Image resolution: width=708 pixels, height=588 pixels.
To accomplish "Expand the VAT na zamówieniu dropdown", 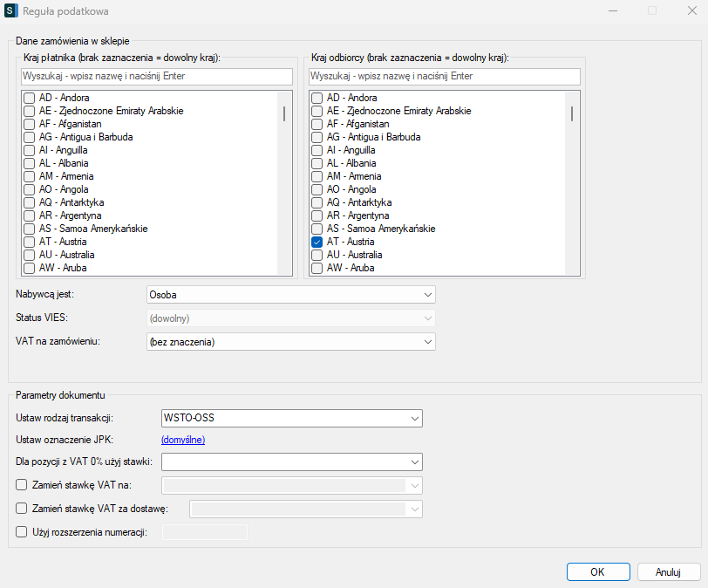I will (x=290, y=341).
